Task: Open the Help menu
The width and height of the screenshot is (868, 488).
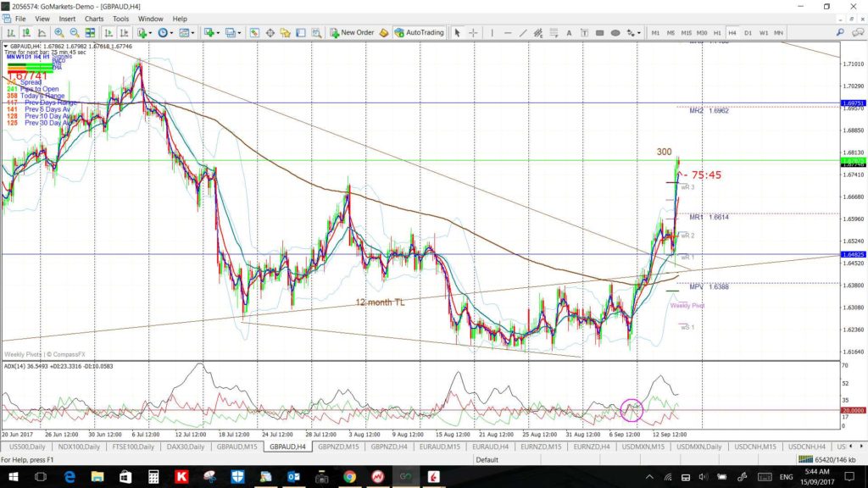Action: [x=180, y=19]
